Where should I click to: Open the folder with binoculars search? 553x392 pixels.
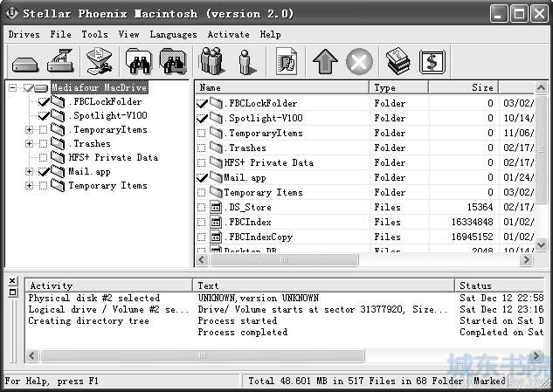click(x=139, y=62)
